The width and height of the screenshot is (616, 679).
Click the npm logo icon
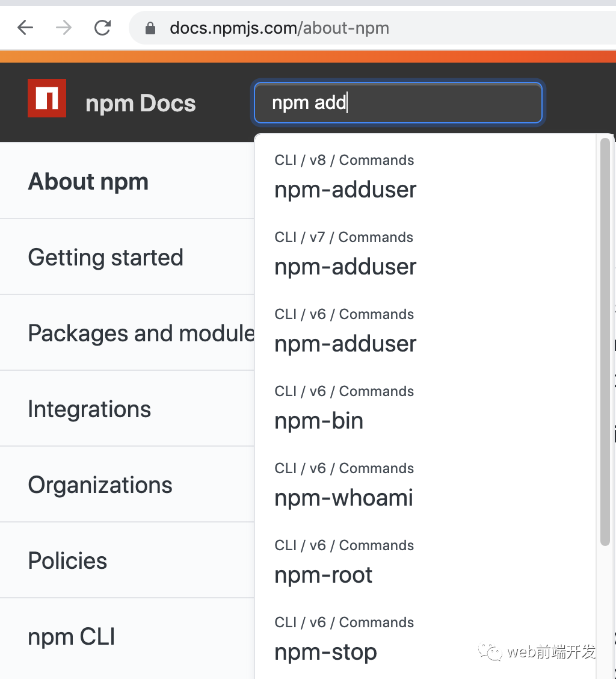point(46,98)
